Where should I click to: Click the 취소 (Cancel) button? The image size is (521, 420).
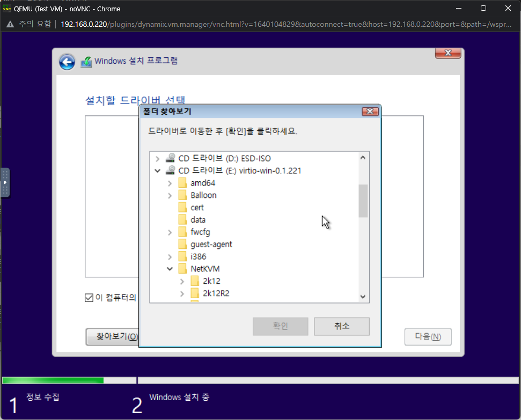click(x=342, y=326)
